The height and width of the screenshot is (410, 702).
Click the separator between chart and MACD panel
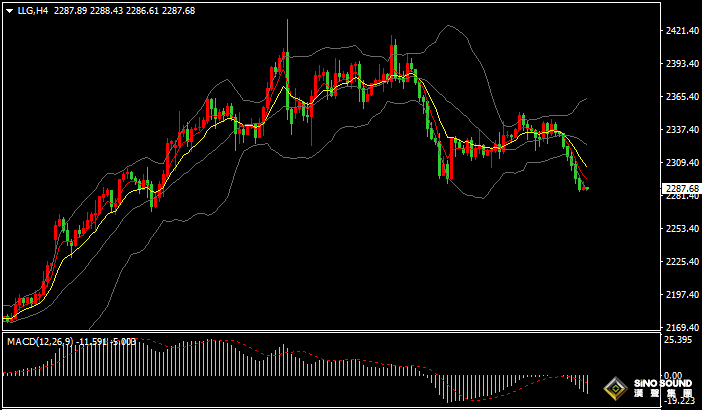coord(330,332)
